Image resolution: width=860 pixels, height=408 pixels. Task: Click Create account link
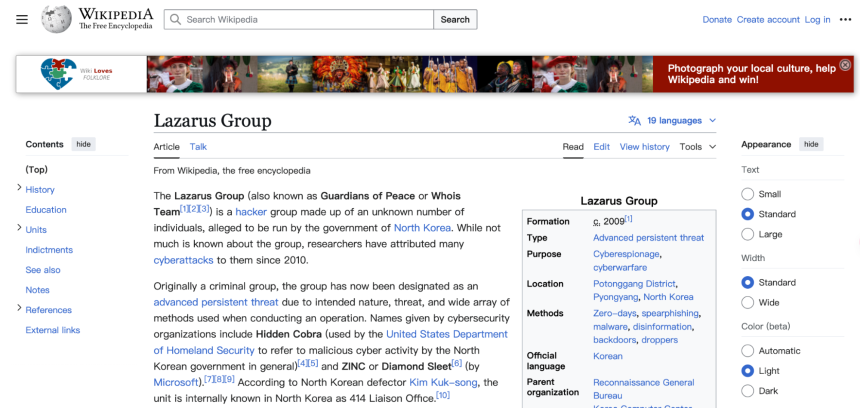point(768,20)
